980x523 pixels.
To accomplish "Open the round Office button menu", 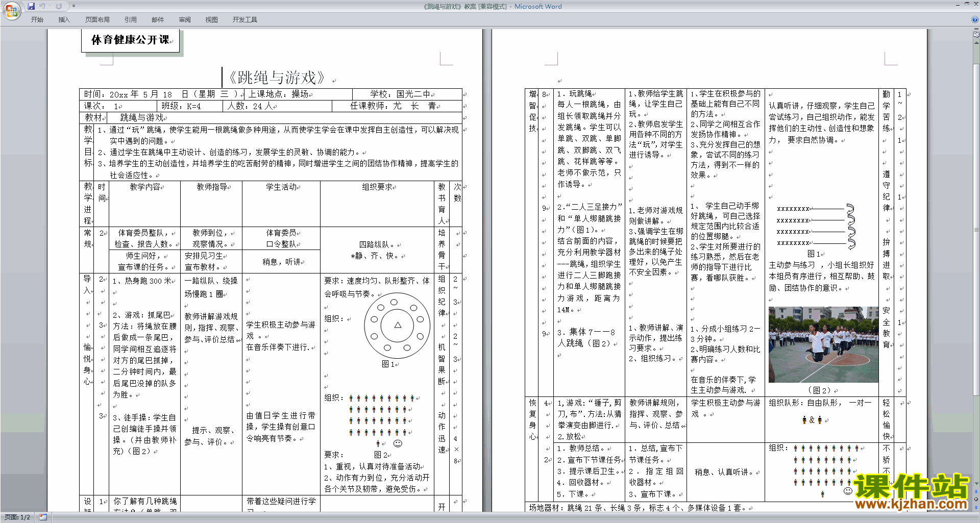I will 11,11.
